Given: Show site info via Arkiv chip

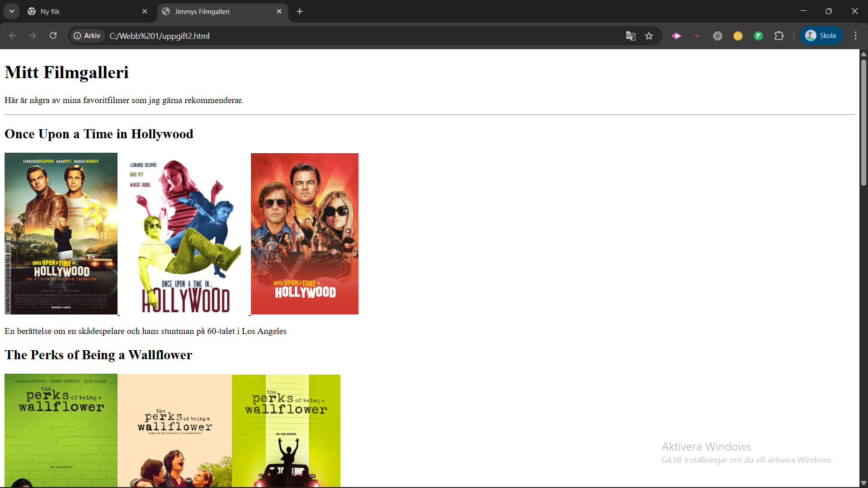Looking at the screenshot, I should 87,36.
